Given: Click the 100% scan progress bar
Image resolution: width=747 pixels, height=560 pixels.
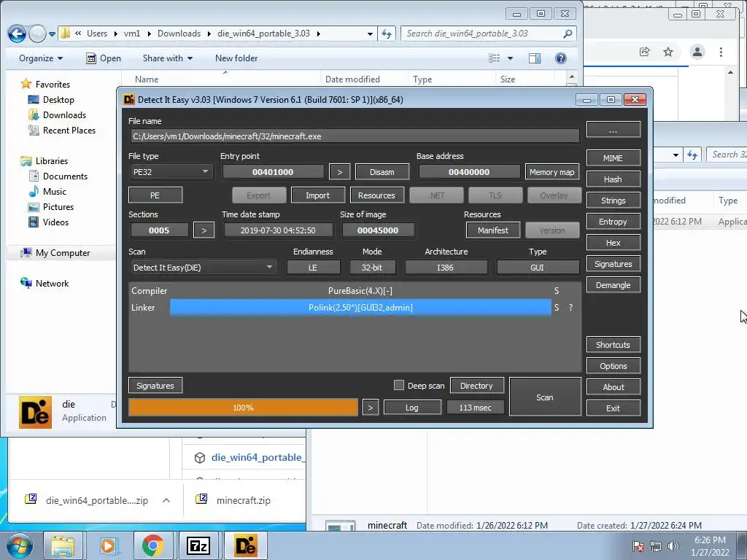Looking at the screenshot, I should click(244, 408).
